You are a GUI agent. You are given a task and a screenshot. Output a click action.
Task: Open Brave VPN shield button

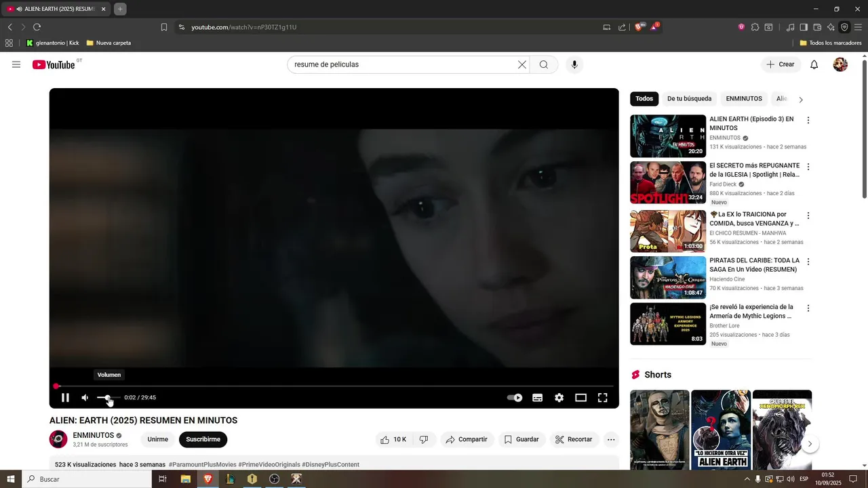tap(844, 27)
